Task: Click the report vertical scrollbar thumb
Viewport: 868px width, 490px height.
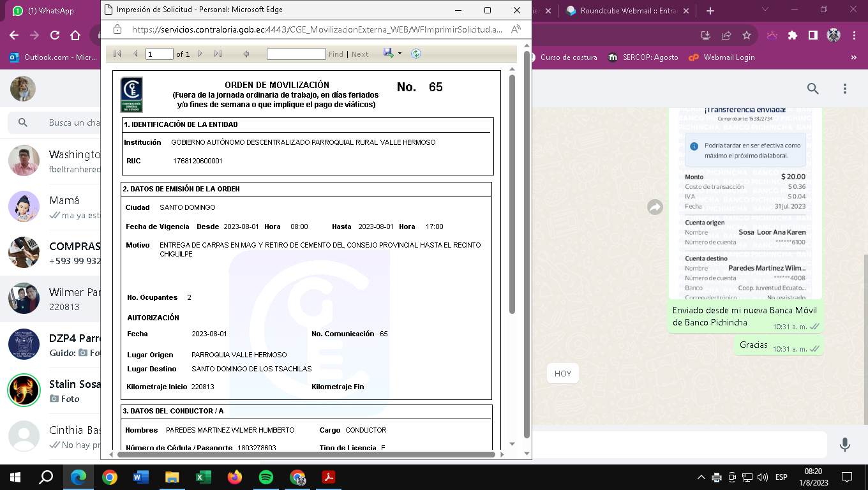Action: [x=513, y=191]
